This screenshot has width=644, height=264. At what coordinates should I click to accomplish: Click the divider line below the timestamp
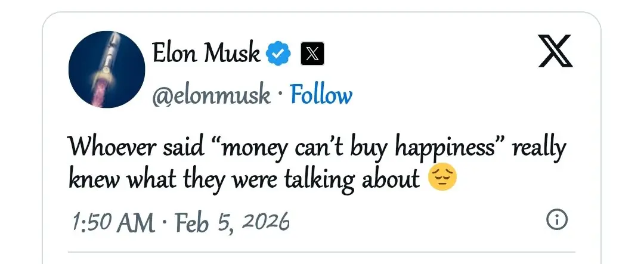(x=322, y=251)
